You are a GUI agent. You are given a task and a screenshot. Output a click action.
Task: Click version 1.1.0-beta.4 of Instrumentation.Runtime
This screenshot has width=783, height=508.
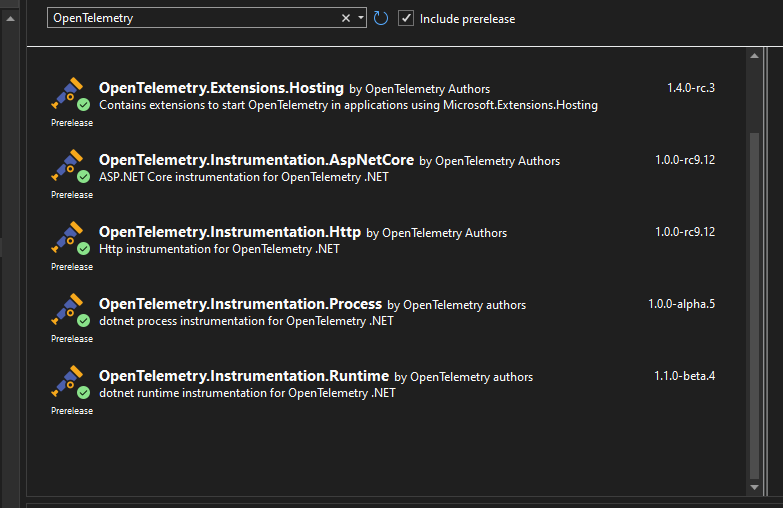click(x=685, y=376)
